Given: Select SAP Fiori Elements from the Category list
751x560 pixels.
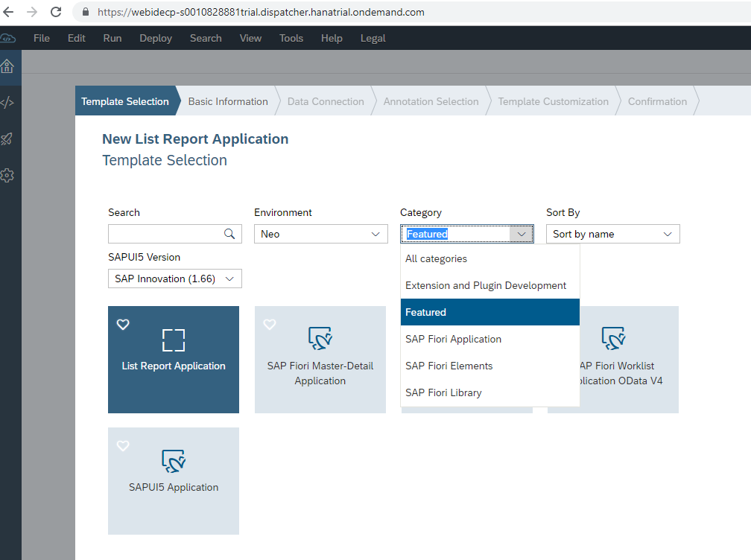Looking at the screenshot, I should click(x=449, y=366).
